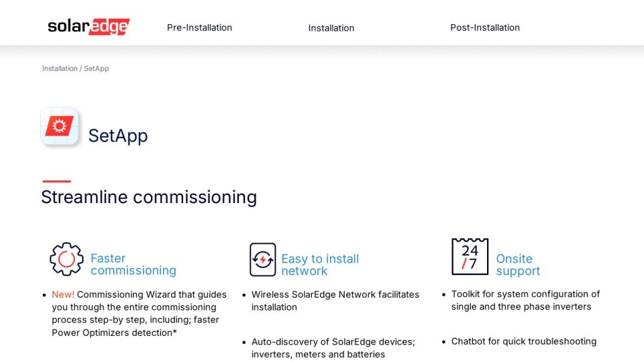The image size is (644, 362).
Task: Open the Post-Installation menu
Action: [485, 27]
